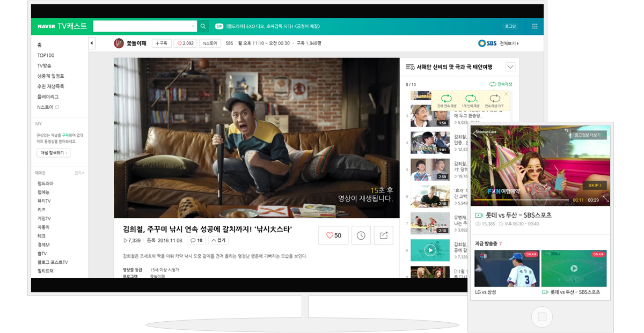Click the 꽃놀이패 channel name
Screen dimensions: 644x333
tap(137, 43)
